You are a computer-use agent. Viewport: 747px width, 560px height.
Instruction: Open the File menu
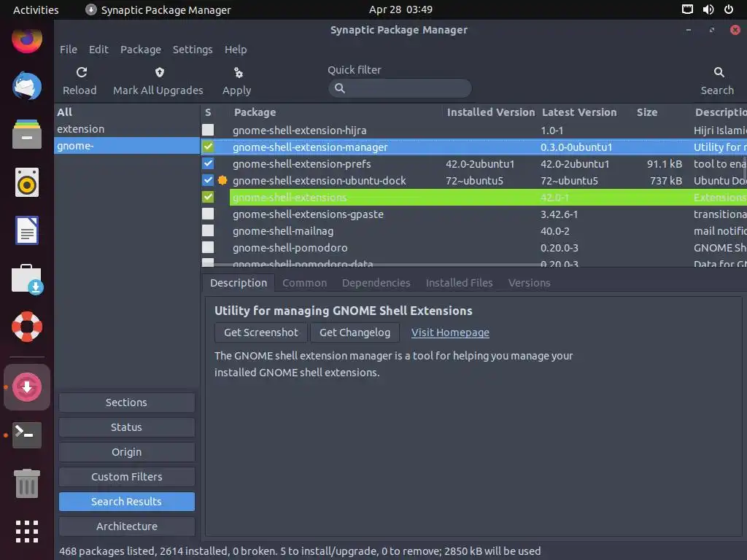pos(68,50)
